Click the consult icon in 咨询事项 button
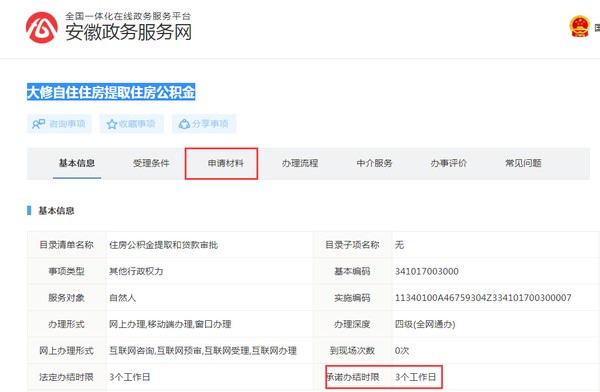Viewport: 600px width, 392px height. point(38,124)
